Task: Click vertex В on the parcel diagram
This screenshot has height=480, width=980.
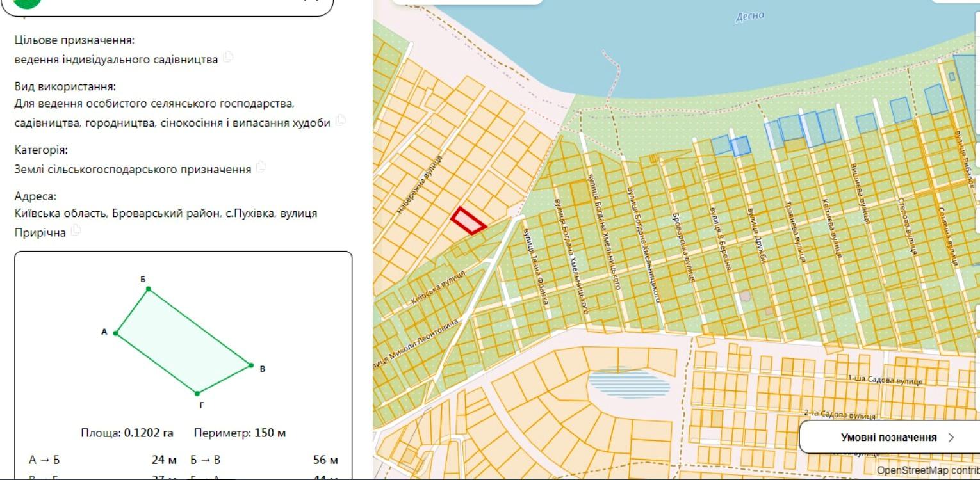Action: pyautogui.click(x=251, y=365)
